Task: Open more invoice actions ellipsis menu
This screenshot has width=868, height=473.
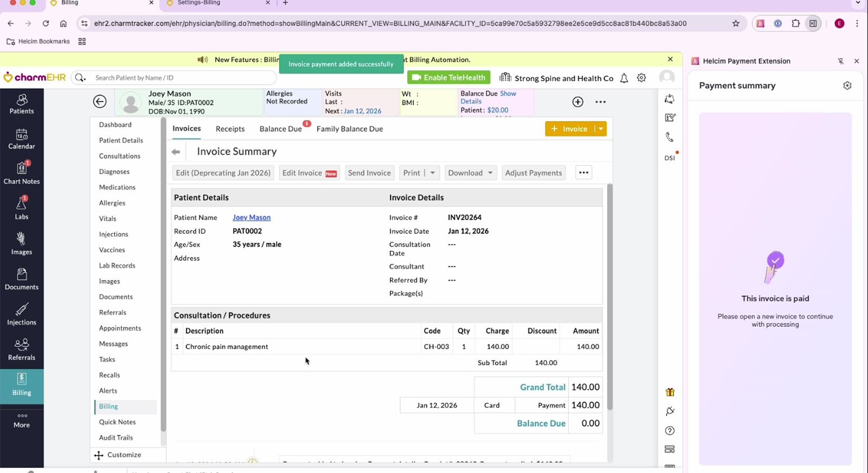Action: point(583,173)
